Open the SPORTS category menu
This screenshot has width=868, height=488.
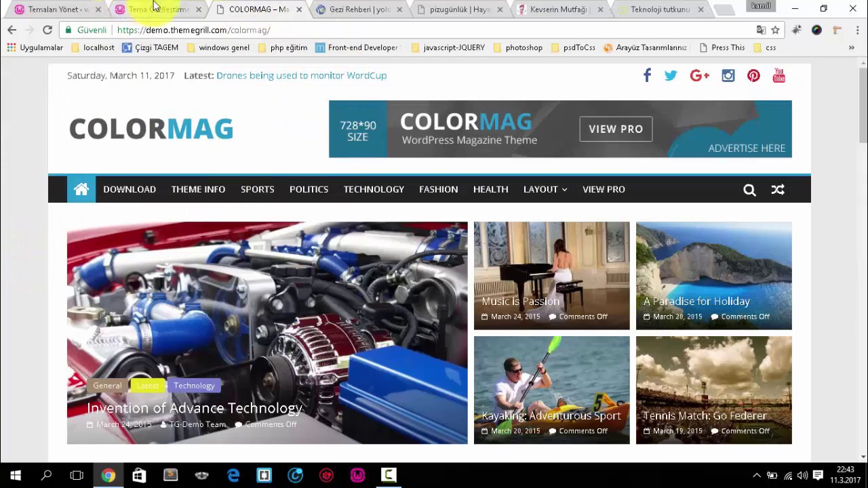pos(258,189)
